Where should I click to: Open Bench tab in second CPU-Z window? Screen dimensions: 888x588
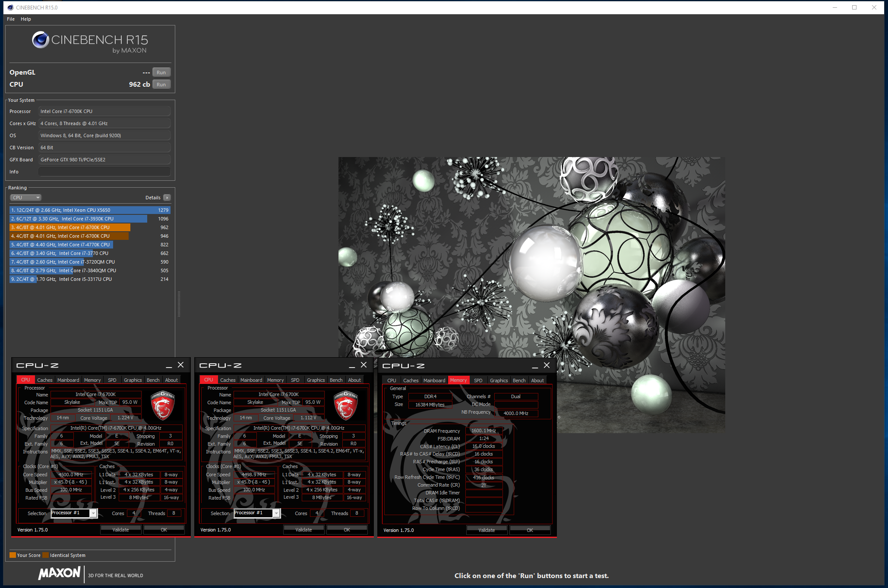(336, 380)
